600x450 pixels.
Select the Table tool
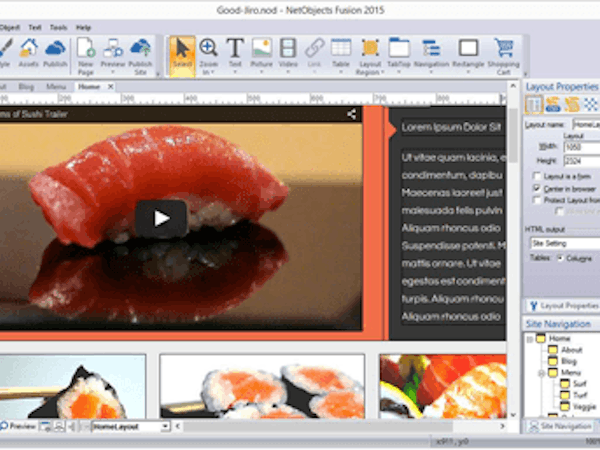[x=341, y=54]
